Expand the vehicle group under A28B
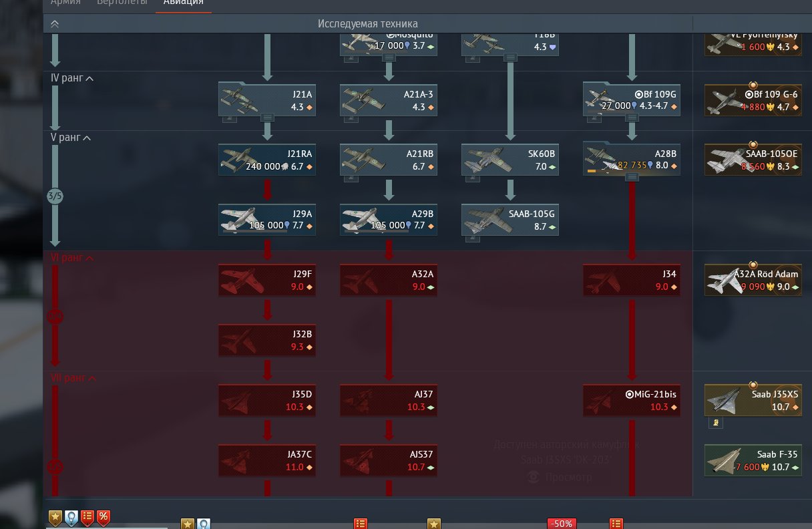This screenshot has height=529, width=812. click(x=632, y=176)
